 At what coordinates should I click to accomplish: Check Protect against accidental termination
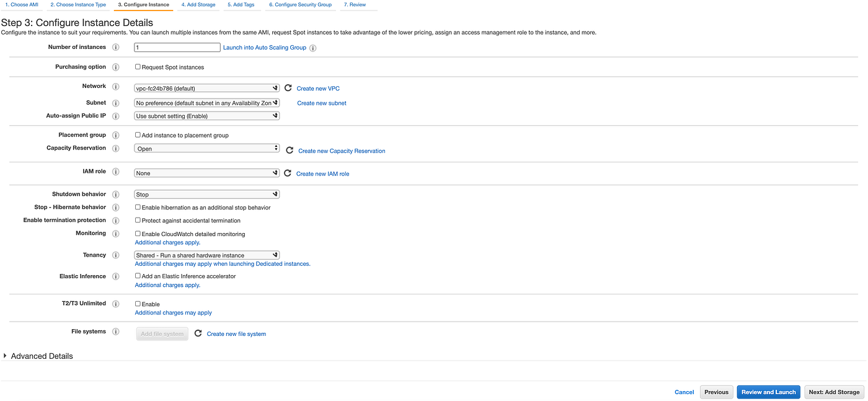coord(137,220)
